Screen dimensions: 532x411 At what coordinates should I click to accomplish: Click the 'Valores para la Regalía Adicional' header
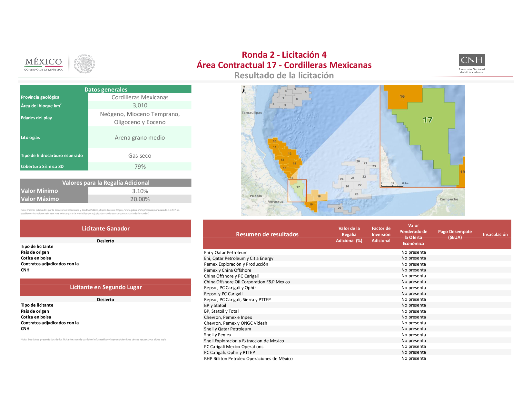(x=106, y=182)
